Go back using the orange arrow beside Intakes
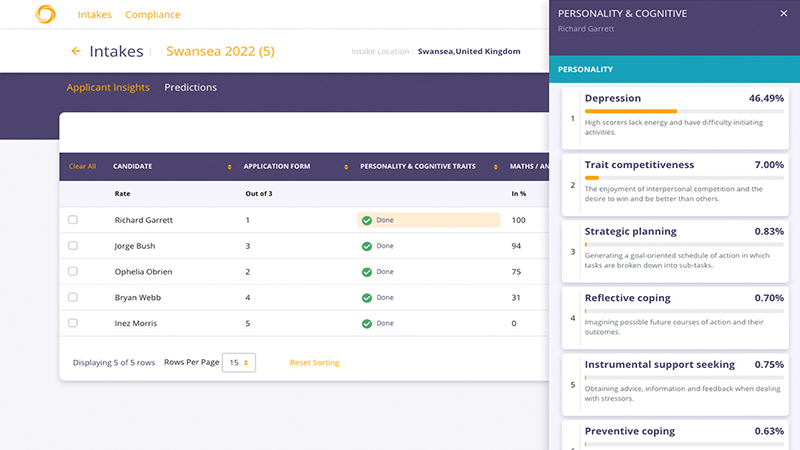Viewport: 800px width, 450px height. click(76, 51)
